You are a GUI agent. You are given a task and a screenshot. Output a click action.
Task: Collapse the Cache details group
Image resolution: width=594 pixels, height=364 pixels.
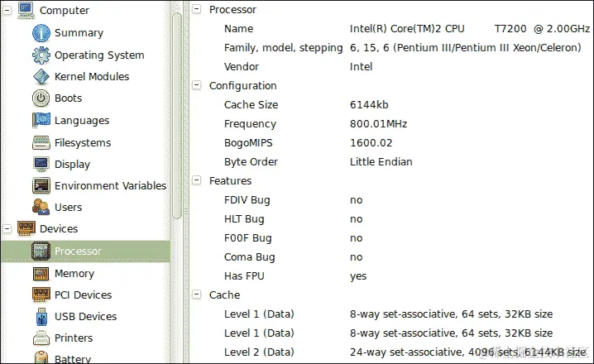click(196, 295)
